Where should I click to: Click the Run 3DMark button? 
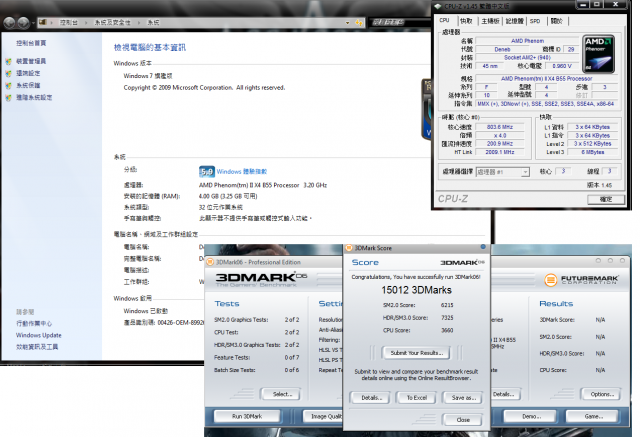(x=247, y=417)
